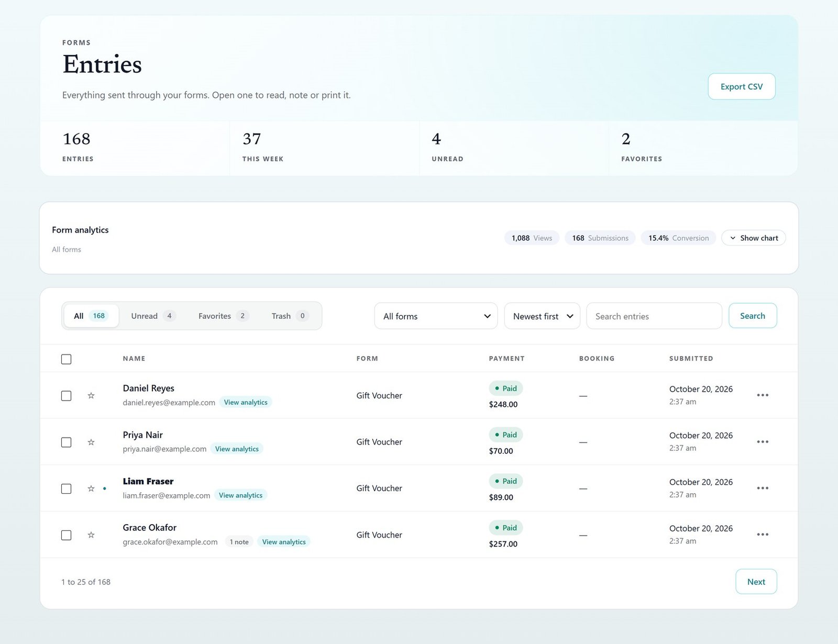838x644 pixels.
Task: Click the $257.00 payment amount
Action: [503, 544]
